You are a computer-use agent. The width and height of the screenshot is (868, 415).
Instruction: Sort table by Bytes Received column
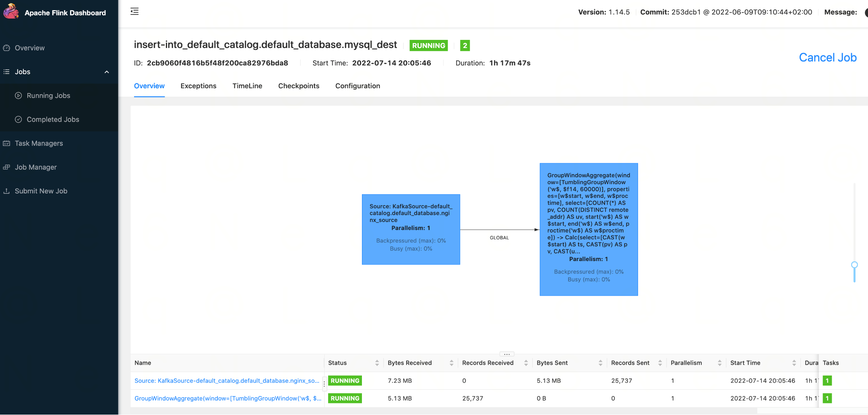click(x=451, y=363)
